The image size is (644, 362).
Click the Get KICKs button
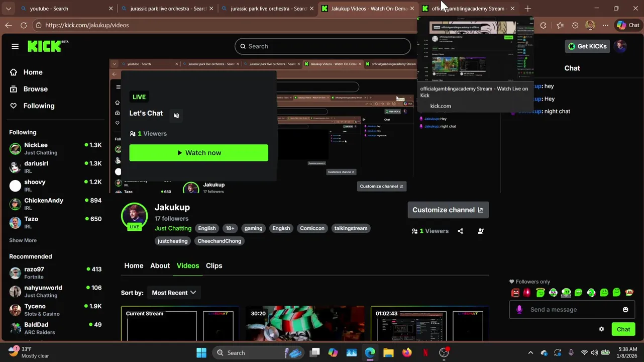(x=587, y=46)
